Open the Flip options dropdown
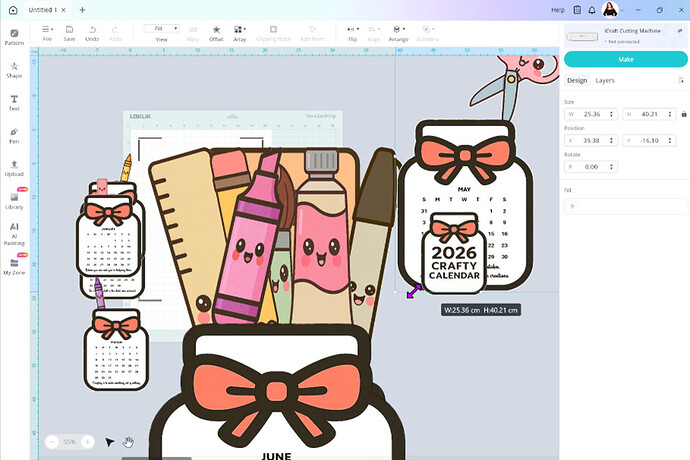690x460 pixels. (353, 33)
